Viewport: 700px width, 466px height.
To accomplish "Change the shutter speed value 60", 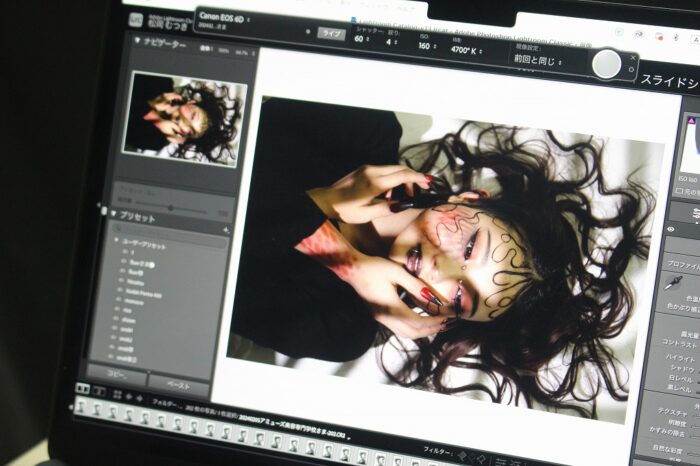I will 361,39.
